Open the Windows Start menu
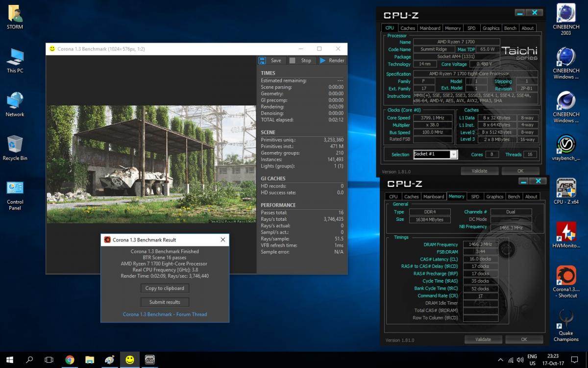 (x=9, y=360)
